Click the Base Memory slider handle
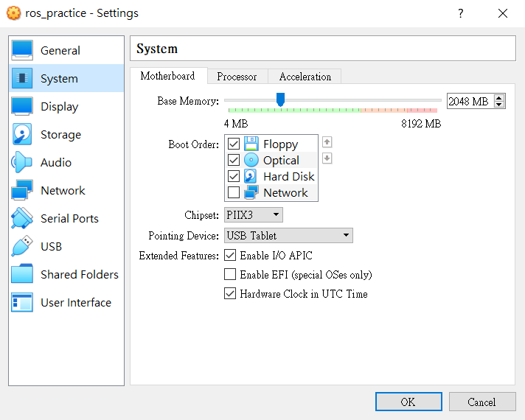 click(281, 99)
